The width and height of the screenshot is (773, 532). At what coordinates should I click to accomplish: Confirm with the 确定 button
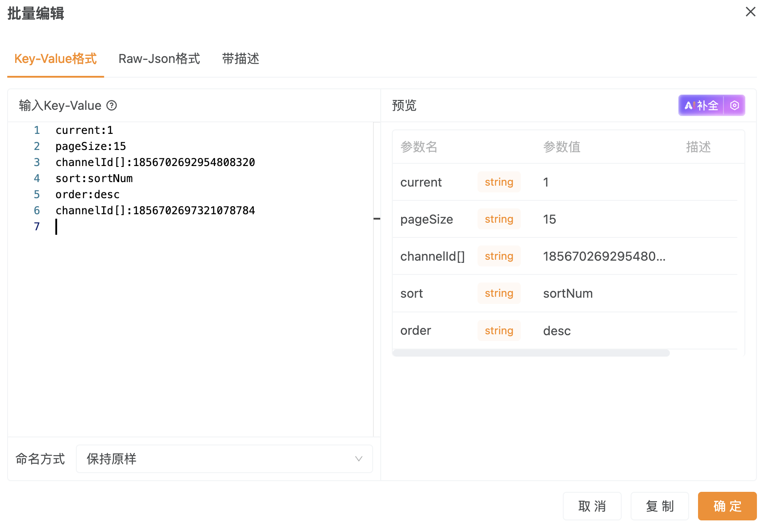click(x=727, y=506)
